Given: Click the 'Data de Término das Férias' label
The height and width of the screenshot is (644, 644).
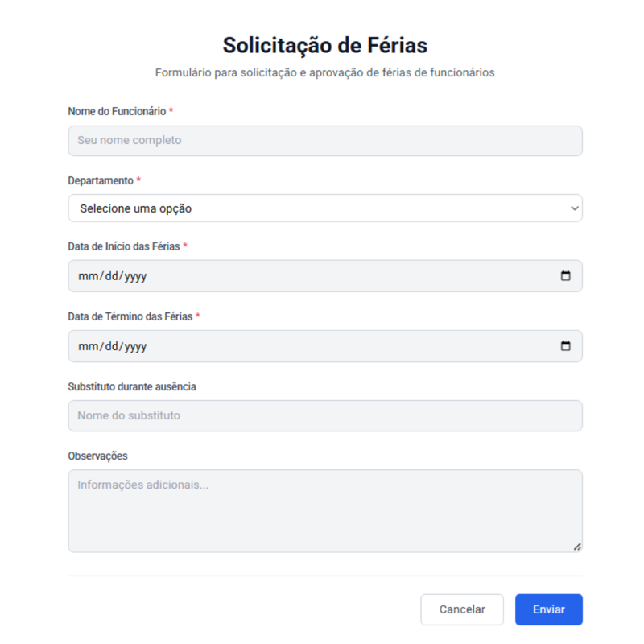Looking at the screenshot, I should tap(130, 316).
